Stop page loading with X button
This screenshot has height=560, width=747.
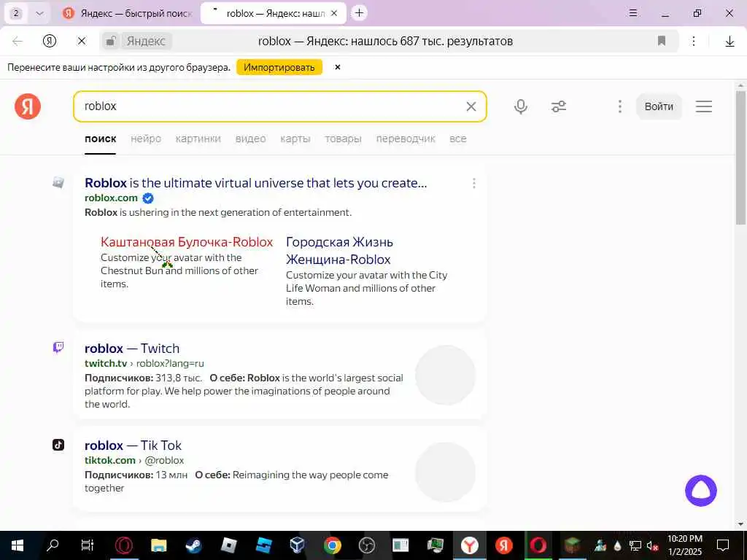point(82,42)
